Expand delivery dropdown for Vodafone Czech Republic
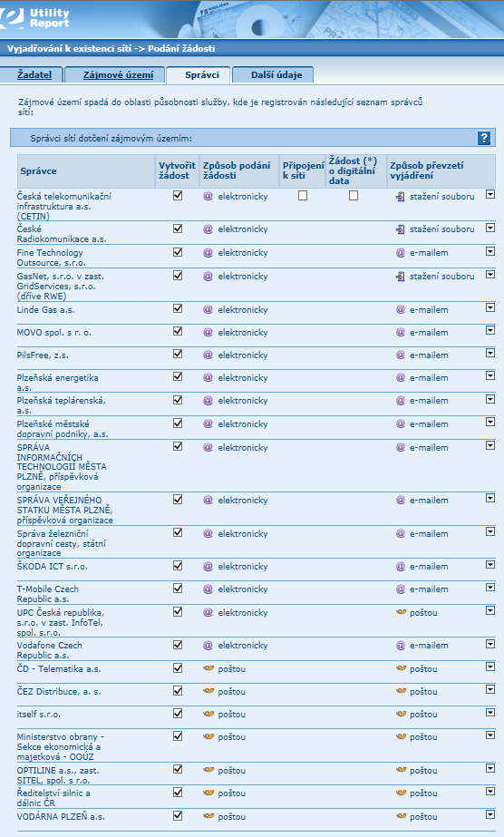Viewport: 504px width, 837px height. click(490, 644)
